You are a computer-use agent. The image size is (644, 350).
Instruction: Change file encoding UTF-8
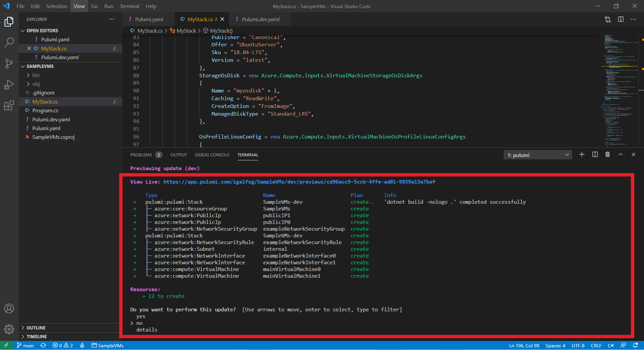[x=578, y=345]
